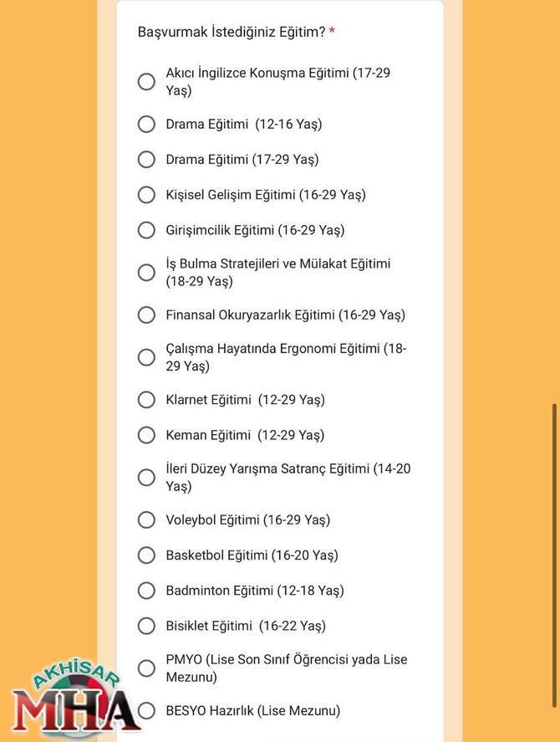Screen dimensions: 560x742
Task: Select Kişisel Gelişim Eğitimi radio button
Action: [146, 194]
